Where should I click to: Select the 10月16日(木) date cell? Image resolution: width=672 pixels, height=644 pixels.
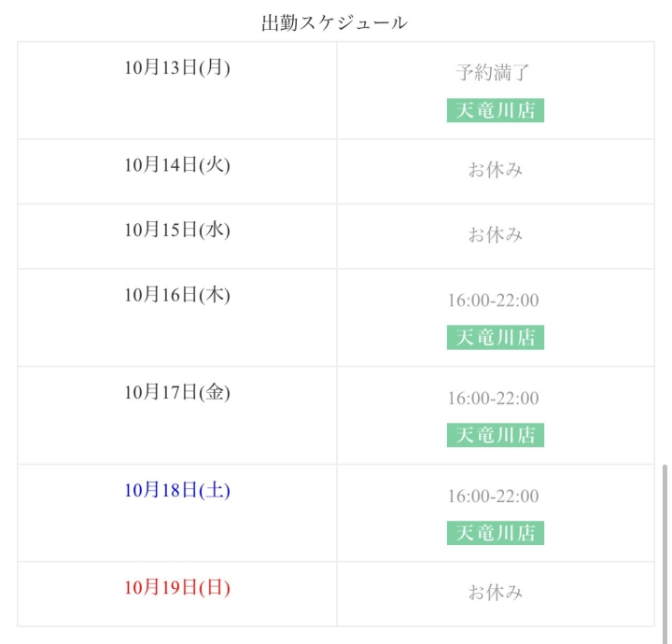pyautogui.click(x=177, y=295)
